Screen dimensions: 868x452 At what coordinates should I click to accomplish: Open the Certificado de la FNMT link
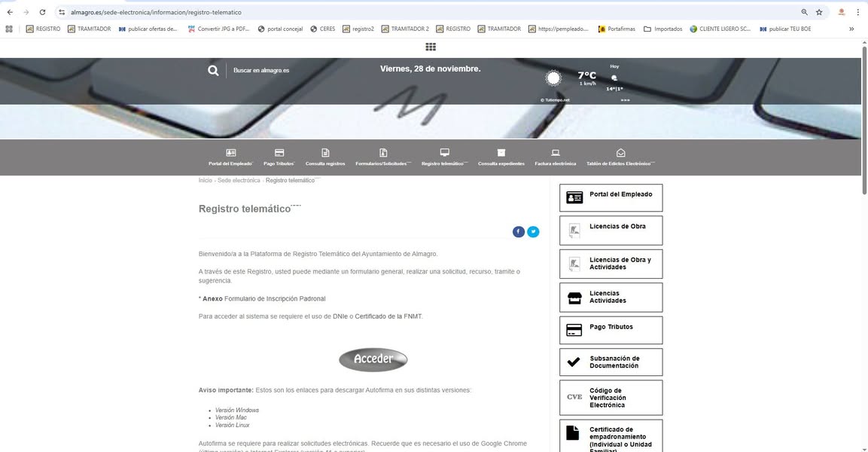388,316
